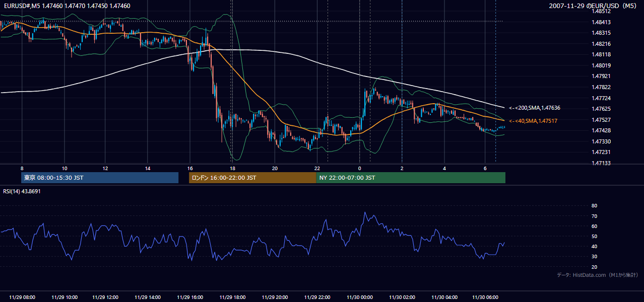Select the London 16:00-22:00 JST session bar
The image size is (644, 302).
[252, 178]
